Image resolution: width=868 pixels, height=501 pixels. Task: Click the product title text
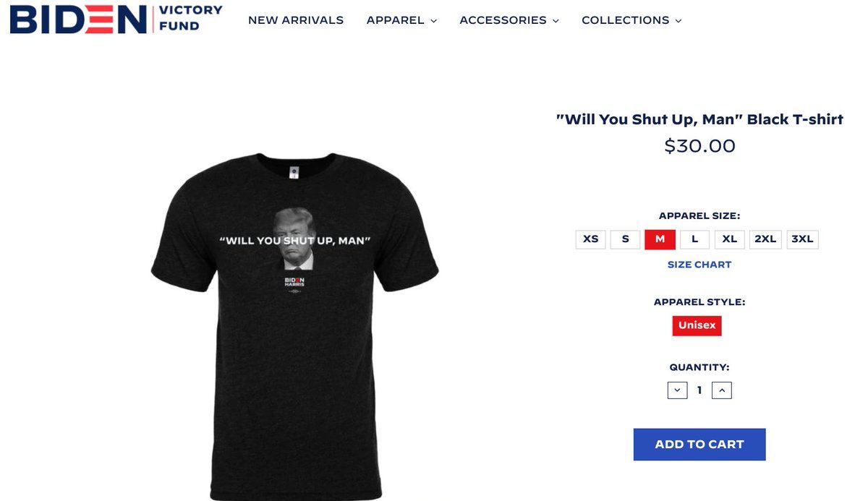pyautogui.click(x=699, y=119)
